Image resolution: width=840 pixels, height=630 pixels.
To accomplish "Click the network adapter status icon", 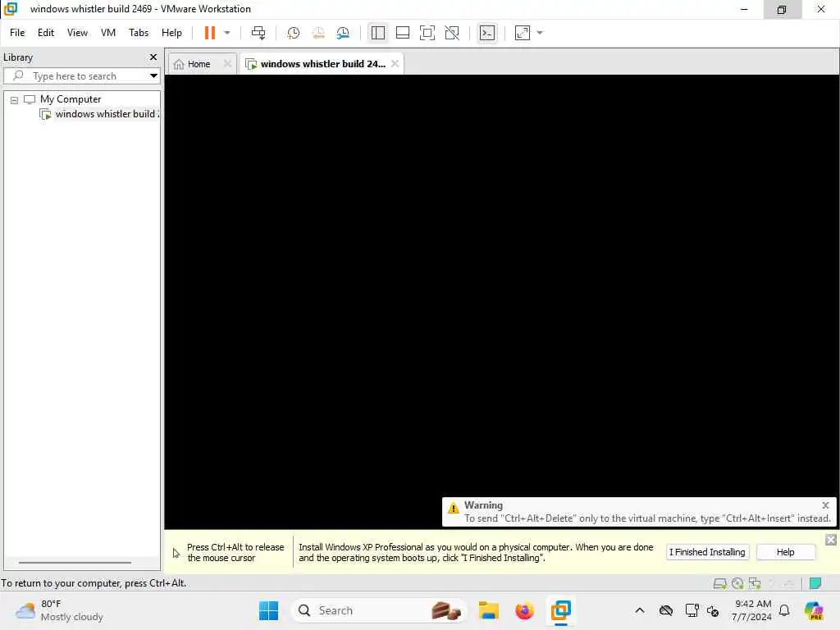I will pos(755,583).
